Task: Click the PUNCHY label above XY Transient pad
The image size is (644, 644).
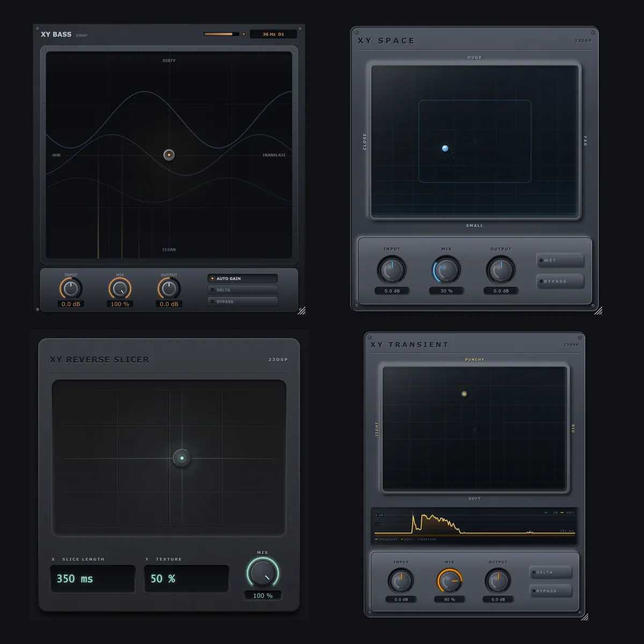Action: [474, 360]
